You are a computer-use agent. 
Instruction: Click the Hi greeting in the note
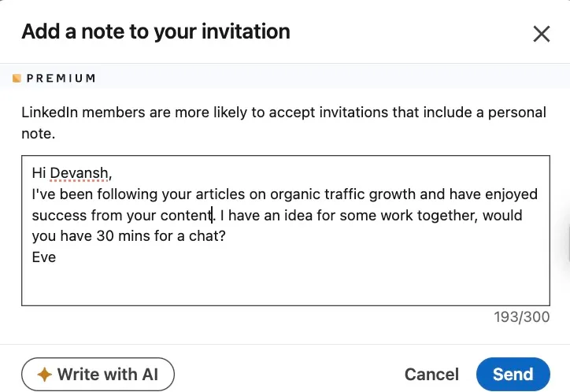point(39,173)
